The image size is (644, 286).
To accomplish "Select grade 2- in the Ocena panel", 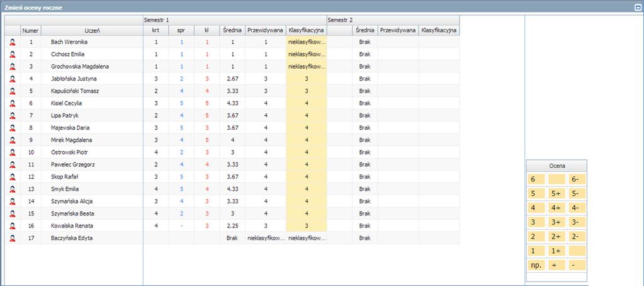I will pyautogui.click(x=577, y=236).
